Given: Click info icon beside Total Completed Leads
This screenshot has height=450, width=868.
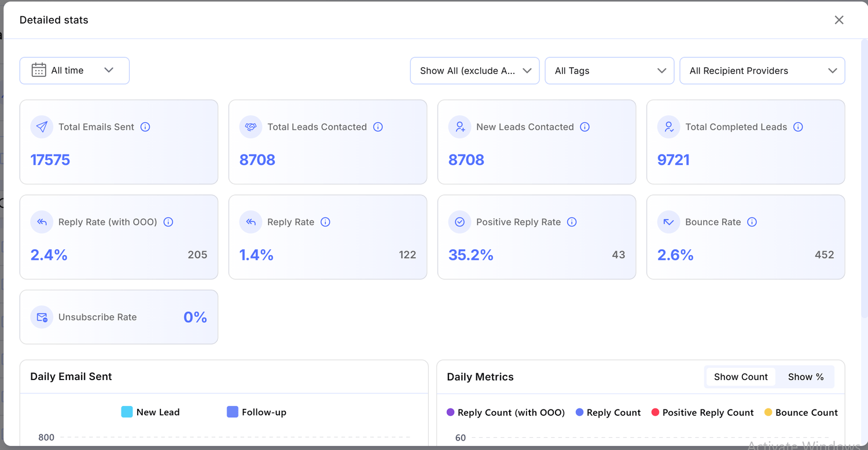Looking at the screenshot, I should click(x=798, y=127).
